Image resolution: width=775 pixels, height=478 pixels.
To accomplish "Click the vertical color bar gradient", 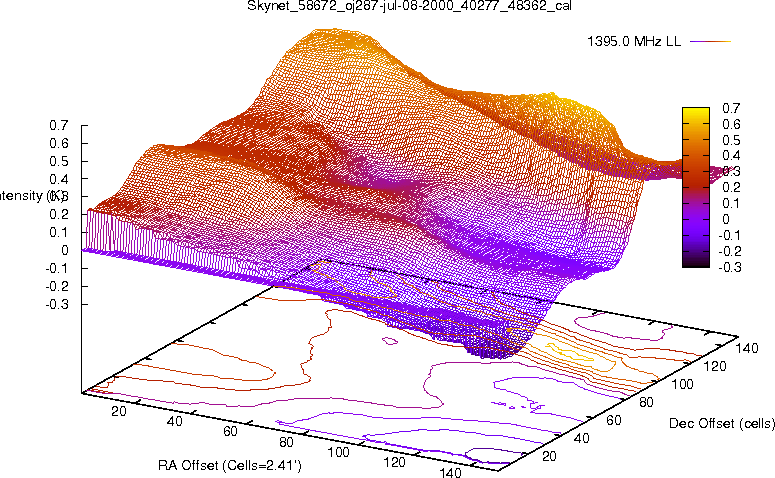I will pos(695,187).
